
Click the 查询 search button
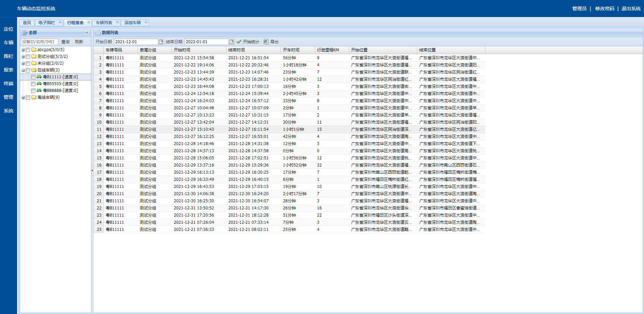click(65, 42)
